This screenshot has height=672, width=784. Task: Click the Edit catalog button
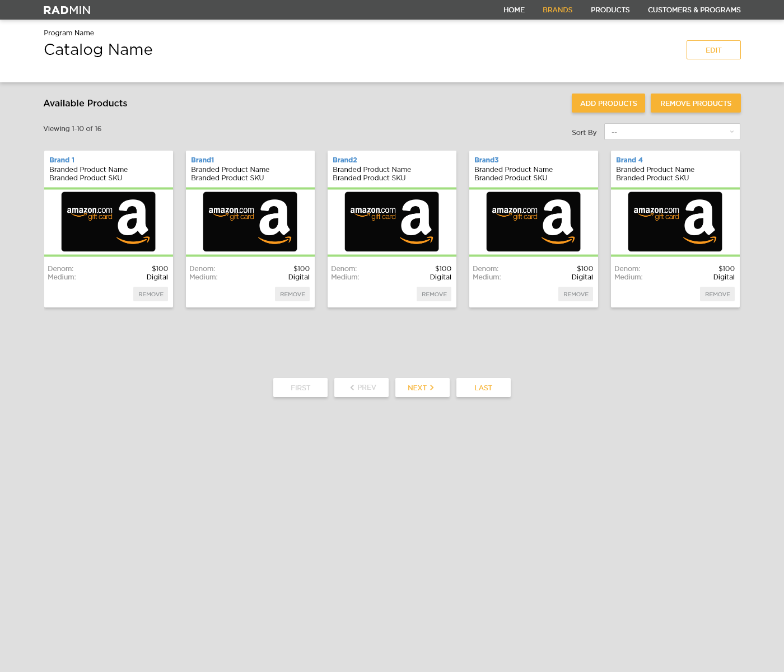point(713,50)
